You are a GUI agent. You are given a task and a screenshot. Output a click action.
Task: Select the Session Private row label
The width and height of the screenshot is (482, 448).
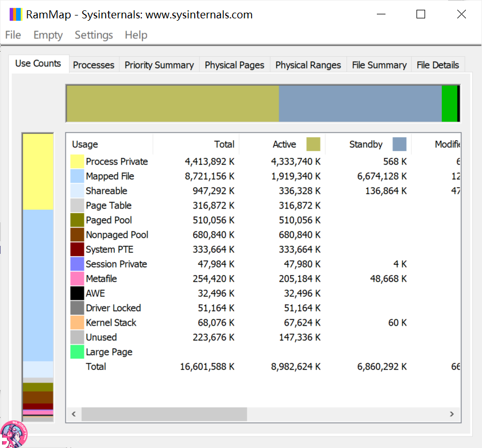pos(117,264)
